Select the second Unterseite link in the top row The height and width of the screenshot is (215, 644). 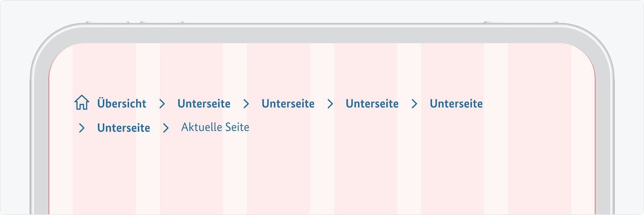point(288,104)
